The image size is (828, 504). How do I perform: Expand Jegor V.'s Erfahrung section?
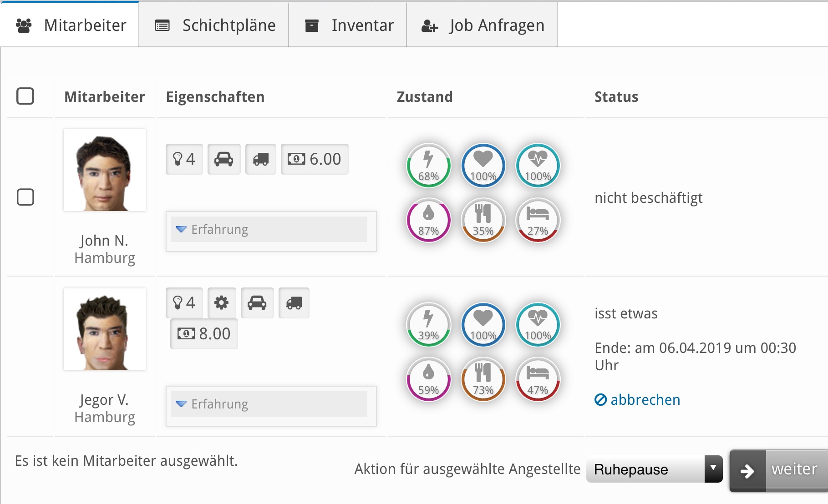pyautogui.click(x=269, y=404)
